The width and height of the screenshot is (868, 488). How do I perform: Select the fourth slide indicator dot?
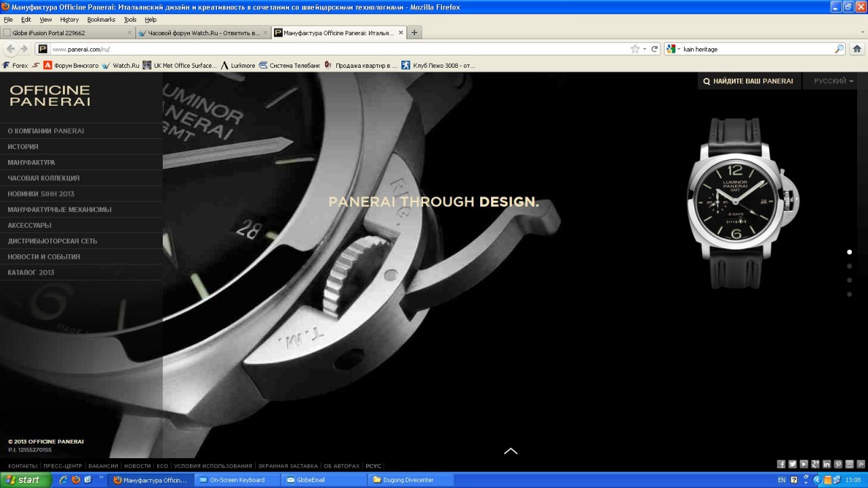click(x=849, y=294)
